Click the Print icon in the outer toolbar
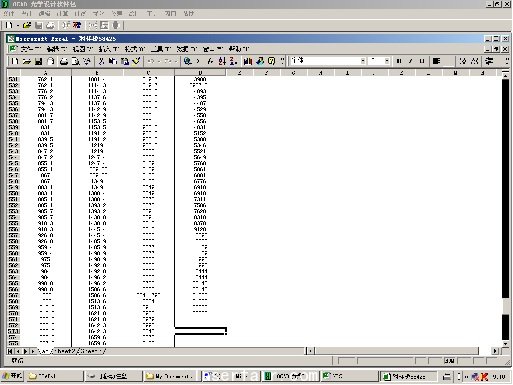This screenshot has width=513, height=385. point(50,25)
